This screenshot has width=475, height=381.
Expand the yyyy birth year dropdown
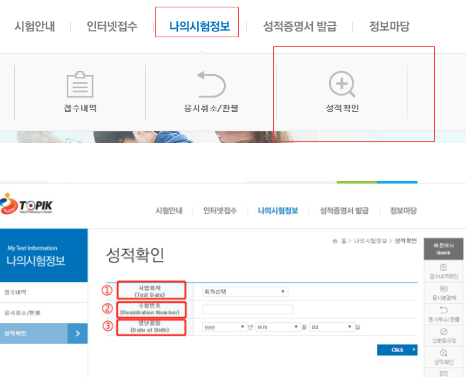point(224,327)
